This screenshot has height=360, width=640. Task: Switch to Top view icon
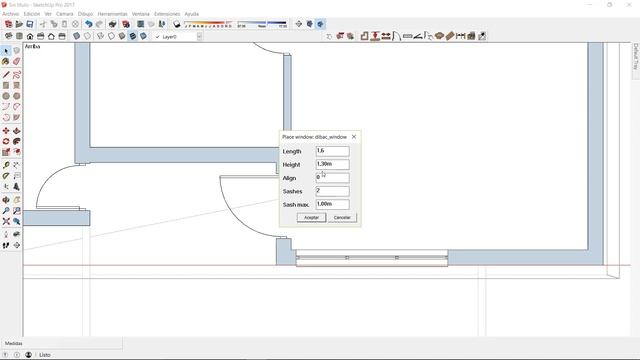[19, 36]
